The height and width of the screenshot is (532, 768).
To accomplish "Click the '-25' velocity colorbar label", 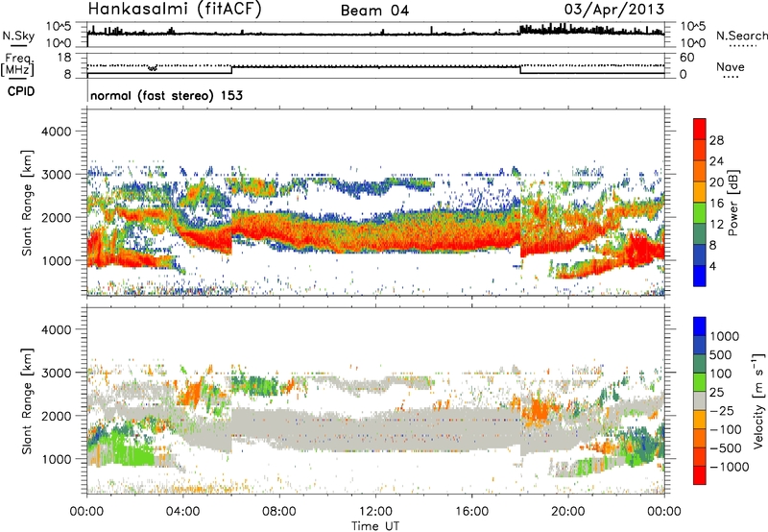I will coord(722,410).
